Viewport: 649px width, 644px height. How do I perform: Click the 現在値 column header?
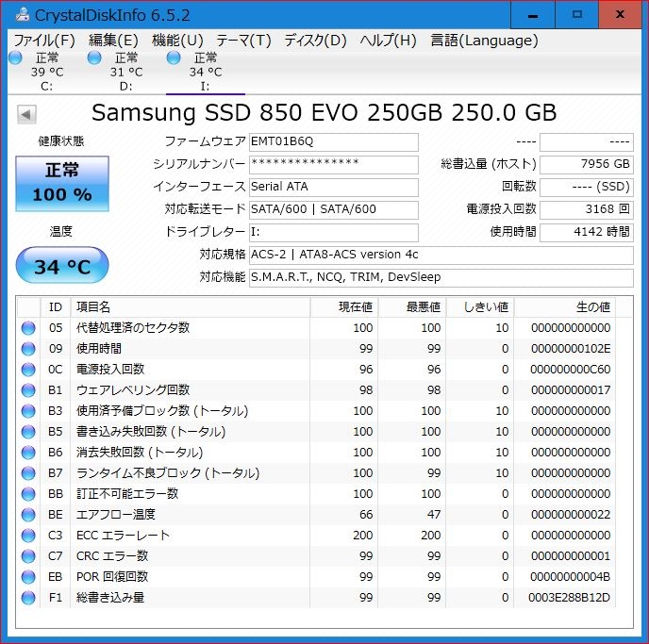point(344,307)
